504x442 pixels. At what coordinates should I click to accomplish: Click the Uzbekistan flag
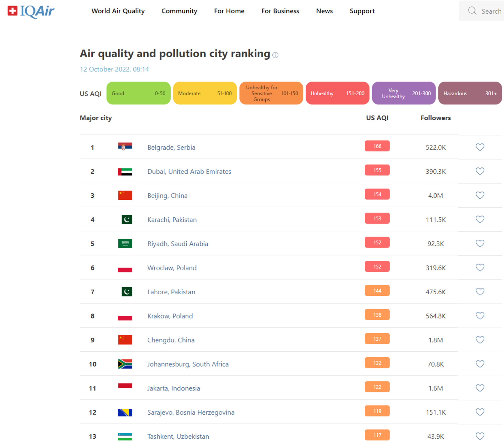(125, 436)
